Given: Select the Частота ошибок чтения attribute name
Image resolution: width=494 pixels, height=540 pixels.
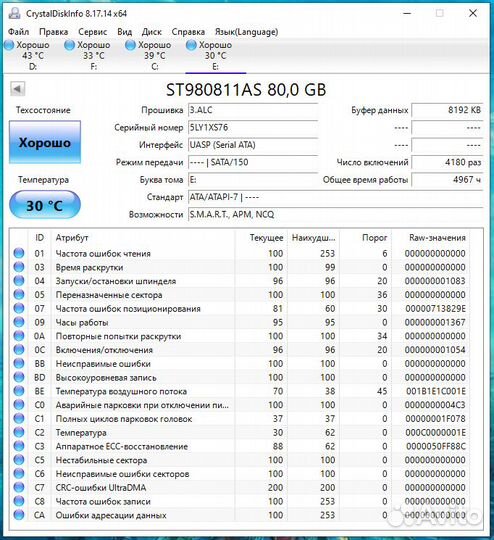Looking at the screenshot, I should point(103,254).
